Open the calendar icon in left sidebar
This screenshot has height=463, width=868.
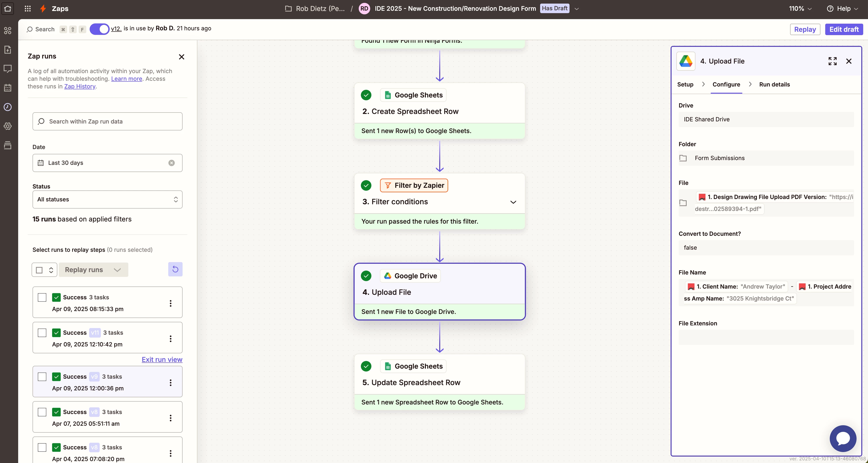8,88
